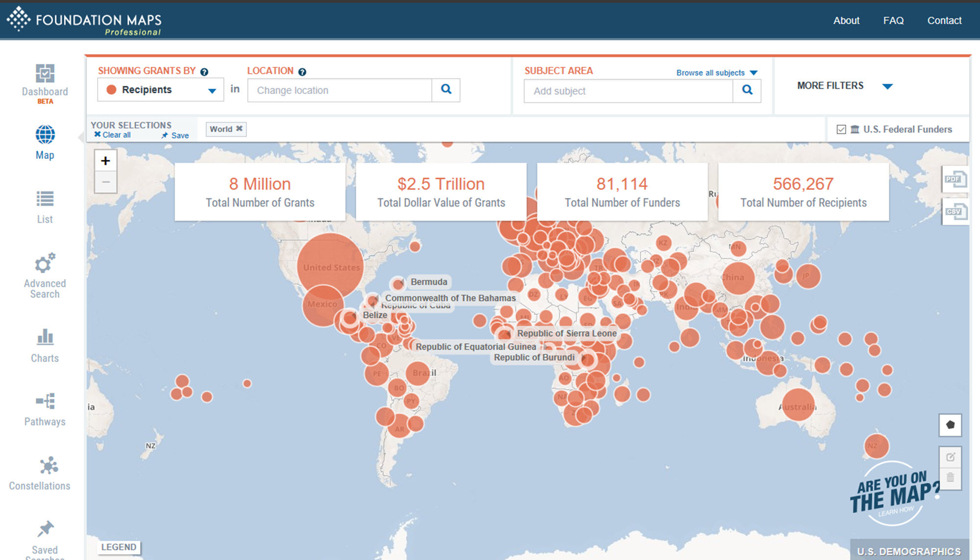Click the Foundation Maps logo

point(84,21)
